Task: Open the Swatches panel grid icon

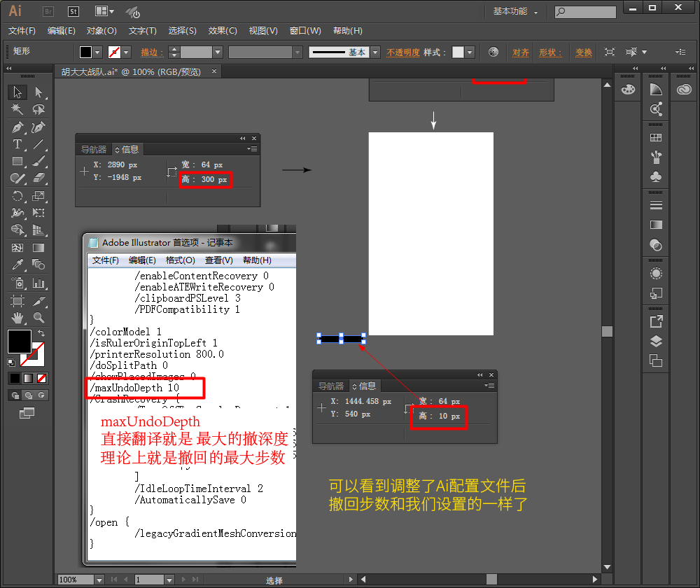Action: (656, 137)
